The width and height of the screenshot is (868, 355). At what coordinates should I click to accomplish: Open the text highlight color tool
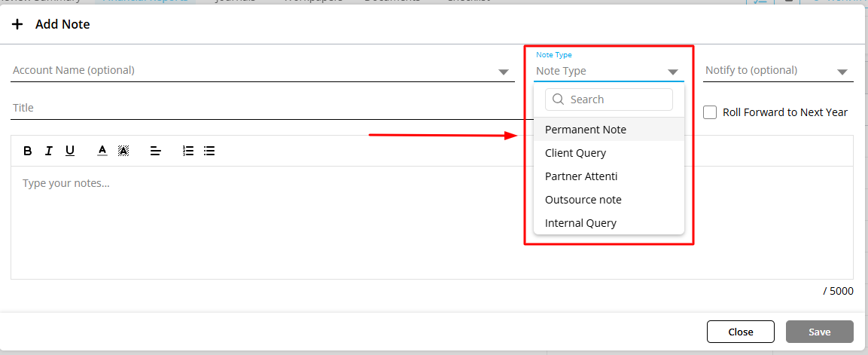tap(123, 151)
